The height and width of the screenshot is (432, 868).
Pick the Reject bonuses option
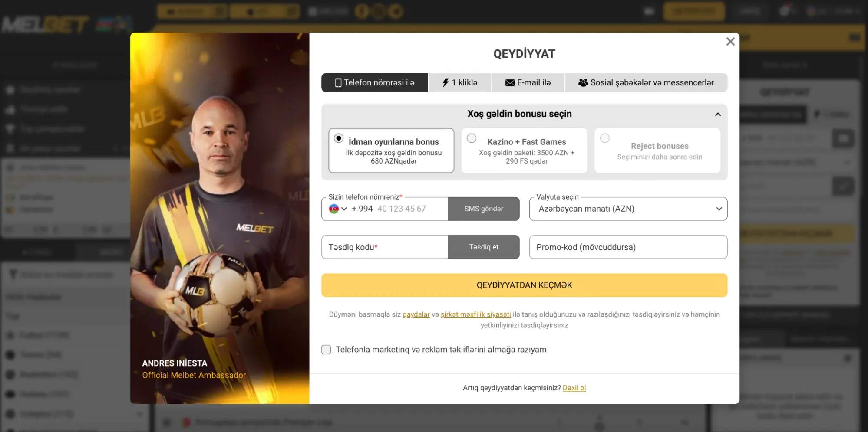point(657,151)
